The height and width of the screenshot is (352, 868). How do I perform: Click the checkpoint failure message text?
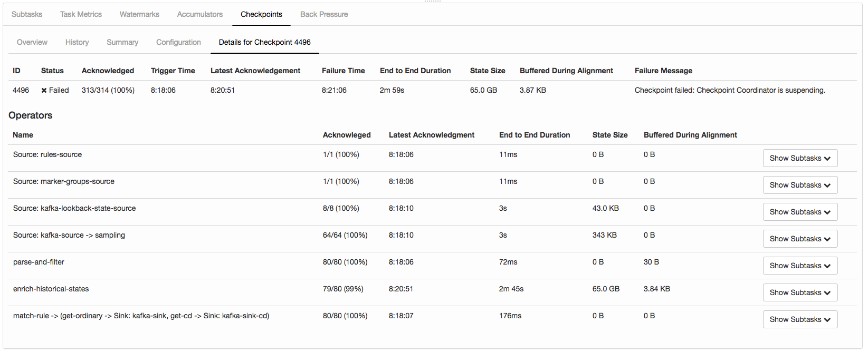(x=730, y=90)
